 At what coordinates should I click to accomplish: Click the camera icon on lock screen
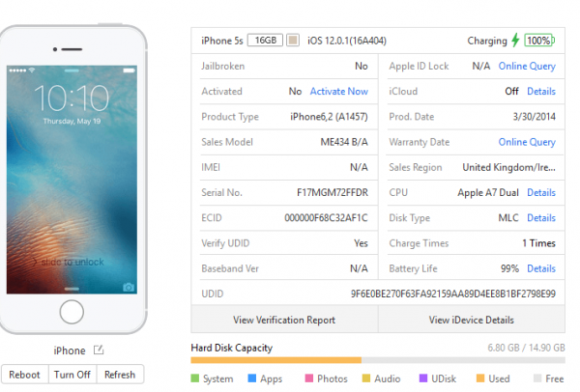pyautogui.click(x=129, y=287)
